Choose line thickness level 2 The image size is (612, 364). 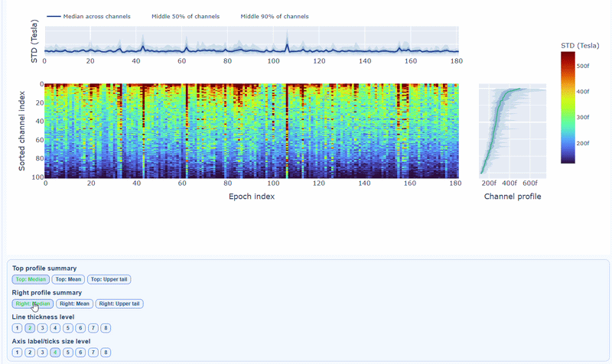click(x=30, y=328)
